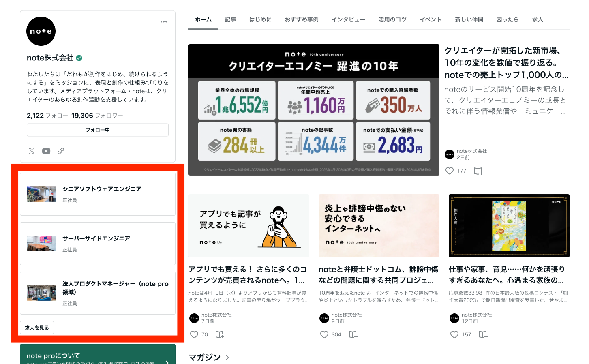The width and height of the screenshot is (589, 364).
Task: Click the 法人プロダクトマネージャー lounge photo
Action: pyautogui.click(x=41, y=293)
